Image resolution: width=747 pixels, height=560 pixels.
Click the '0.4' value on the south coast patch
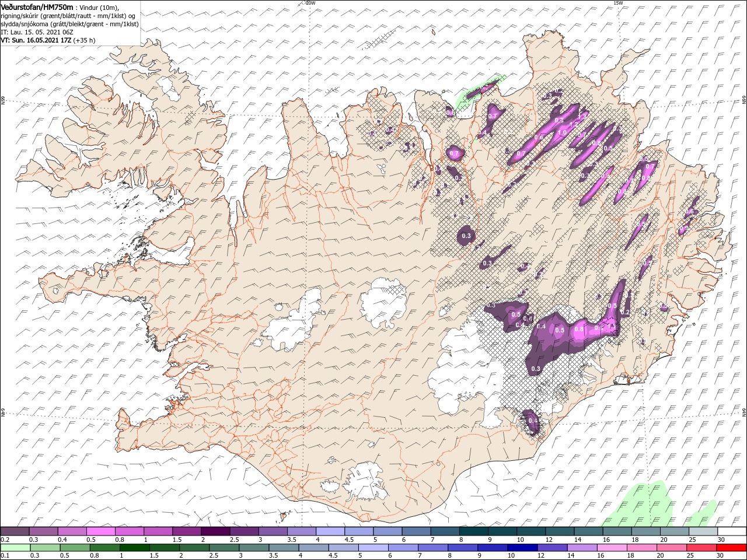coord(532,421)
